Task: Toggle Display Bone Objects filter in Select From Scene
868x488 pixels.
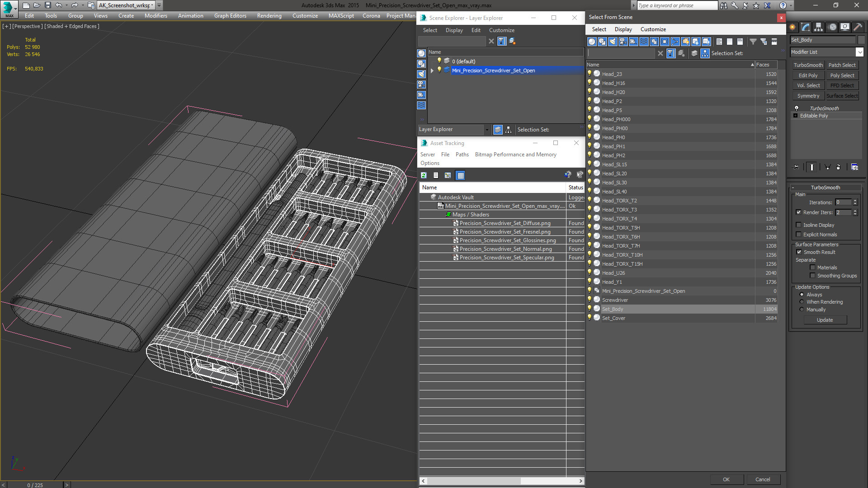Action: [x=675, y=42]
